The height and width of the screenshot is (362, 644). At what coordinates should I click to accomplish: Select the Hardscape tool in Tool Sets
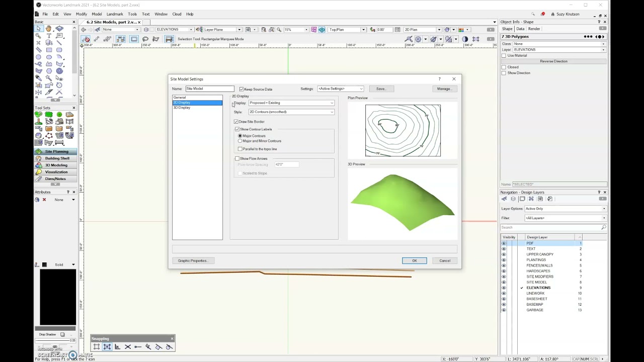click(69, 115)
